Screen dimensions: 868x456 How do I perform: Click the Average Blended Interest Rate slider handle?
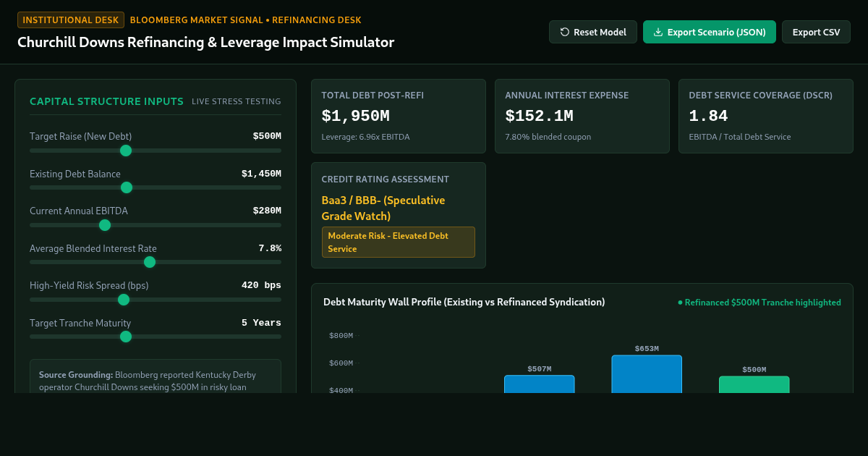(x=150, y=262)
